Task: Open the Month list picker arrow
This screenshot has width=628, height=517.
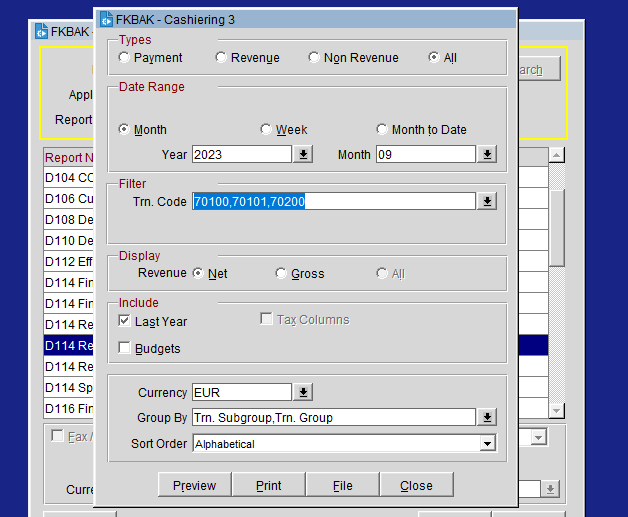Action: coord(487,155)
